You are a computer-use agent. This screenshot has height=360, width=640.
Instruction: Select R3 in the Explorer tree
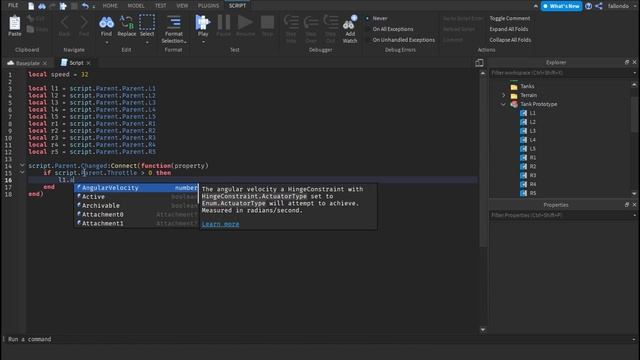tap(533, 176)
